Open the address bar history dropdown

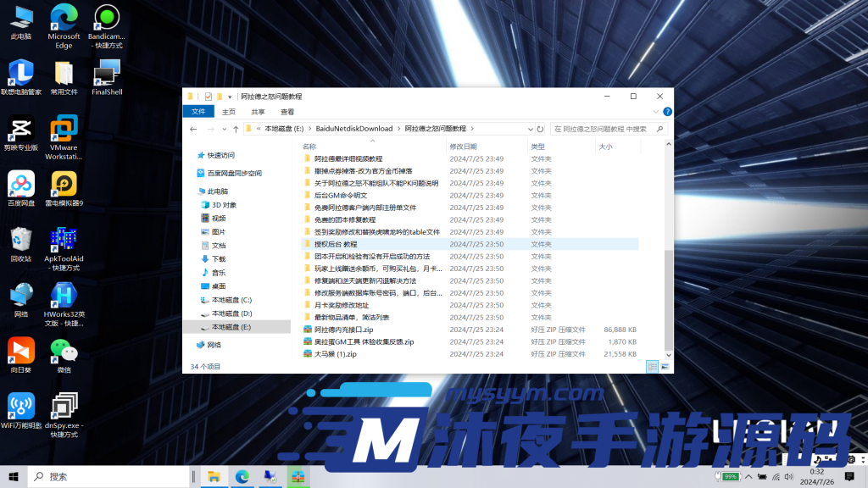tap(530, 129)
